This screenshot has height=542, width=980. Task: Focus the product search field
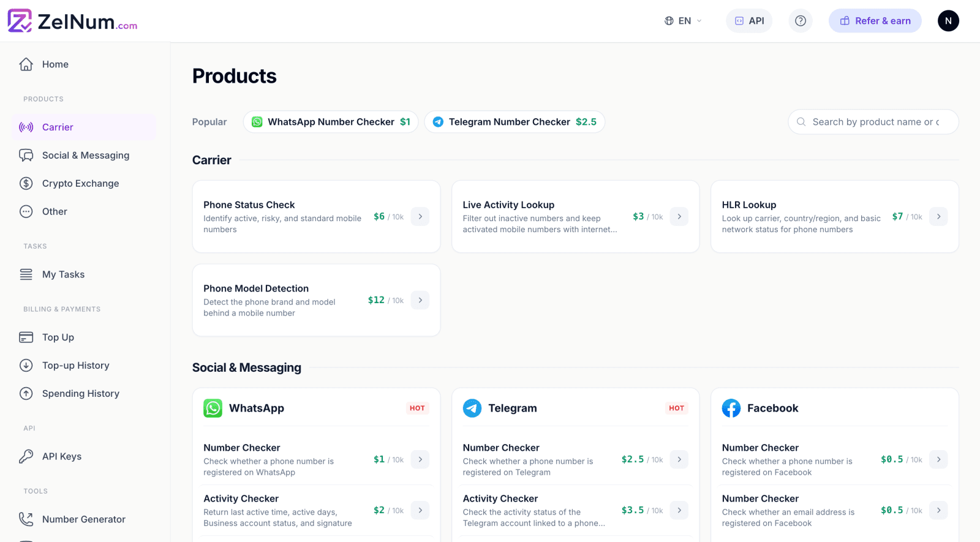click(x=873, y=122)
